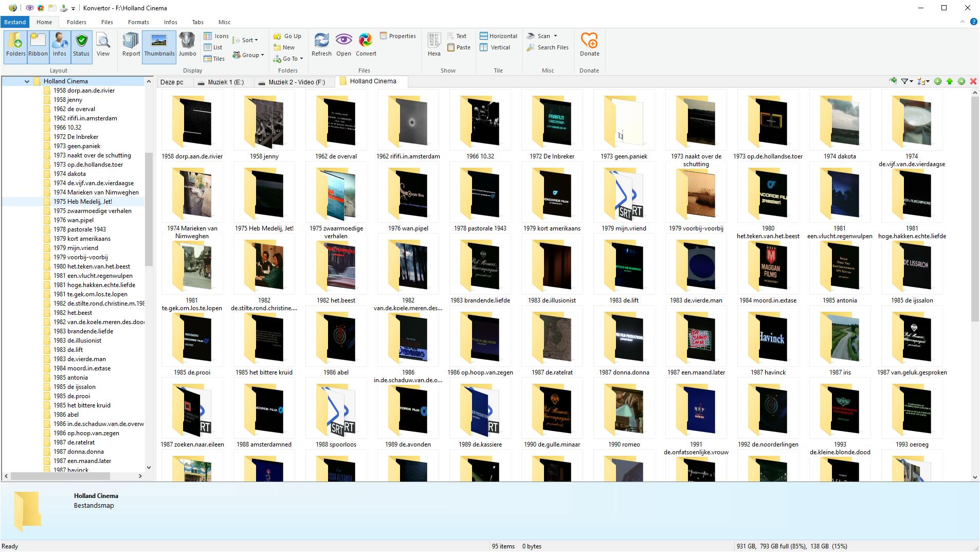Image resolution: width=980 pixels, height=552 pixels.
Task: Click the Text show option
Action: 457,36
